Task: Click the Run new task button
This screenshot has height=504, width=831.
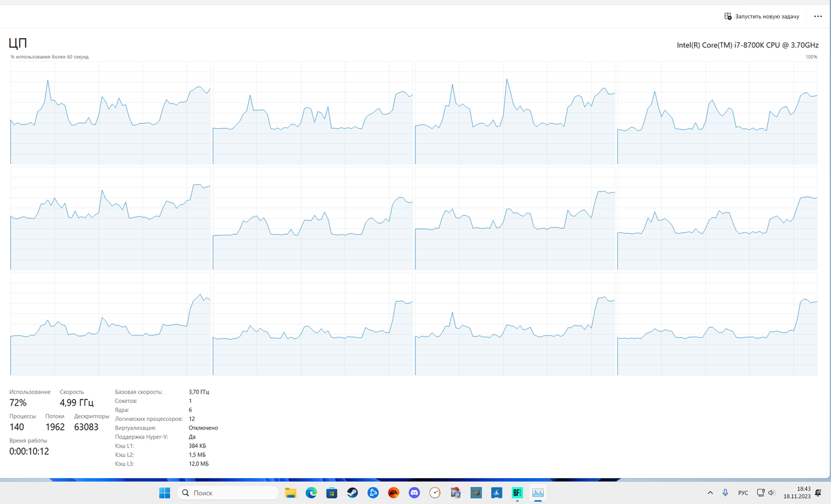Action: [x=762, y=16]
